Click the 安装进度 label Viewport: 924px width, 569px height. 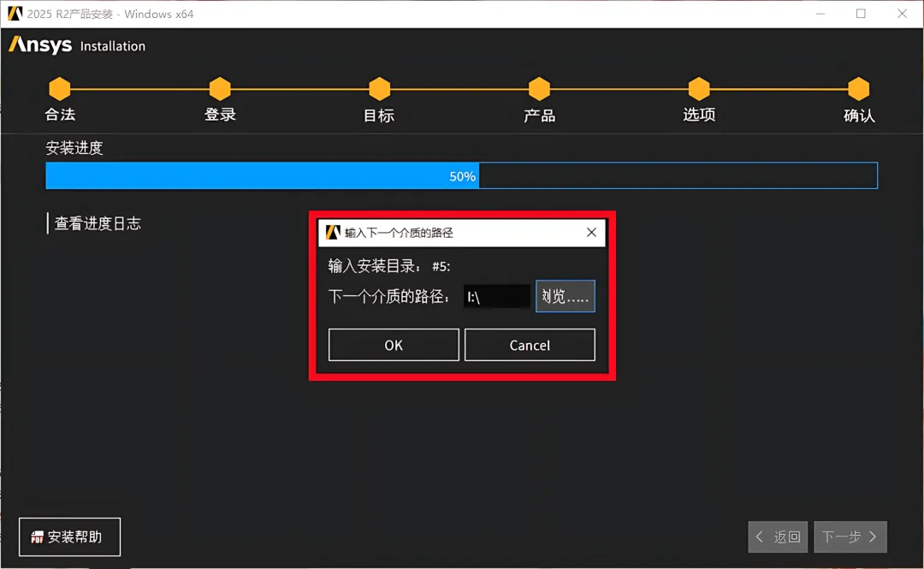coord(74,147)
